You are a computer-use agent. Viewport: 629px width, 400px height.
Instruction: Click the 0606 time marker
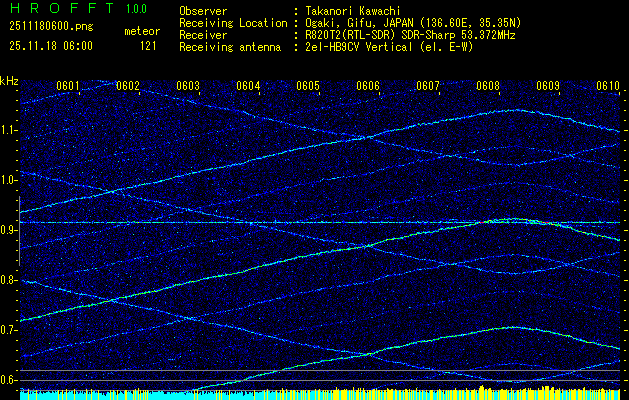click(x=368, y=85)
